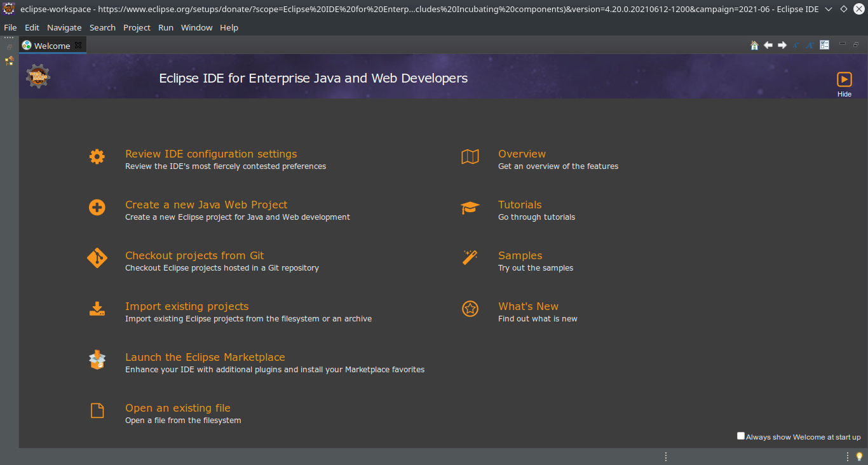Click the Home icon in Welcome toolbar

pos(754,45)
